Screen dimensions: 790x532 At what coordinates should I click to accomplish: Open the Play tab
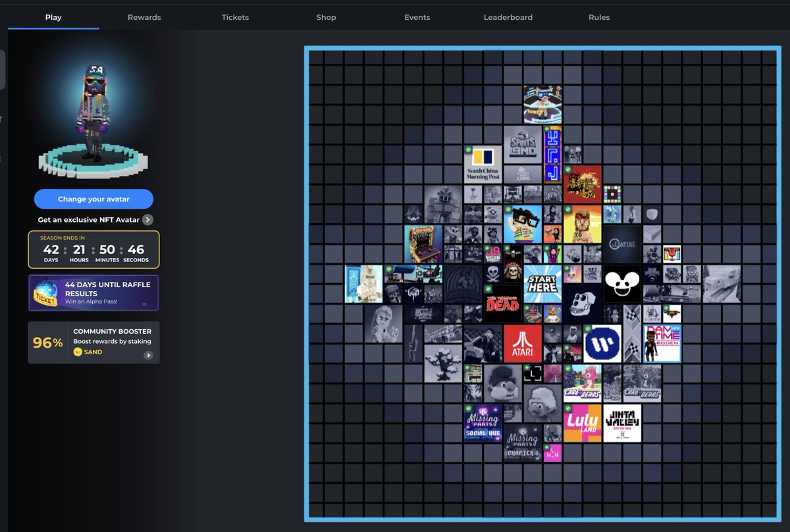[53, 17]
